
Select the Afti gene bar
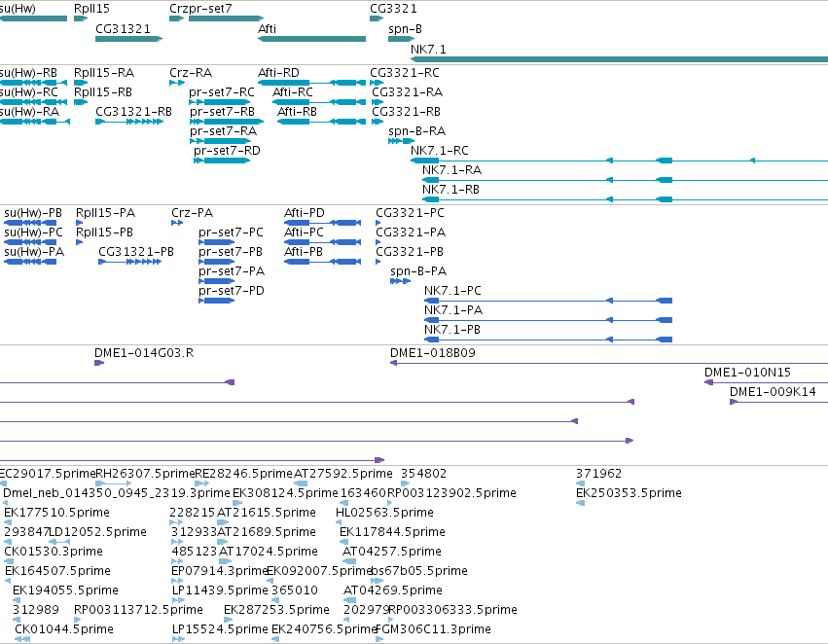click(311, 39)
